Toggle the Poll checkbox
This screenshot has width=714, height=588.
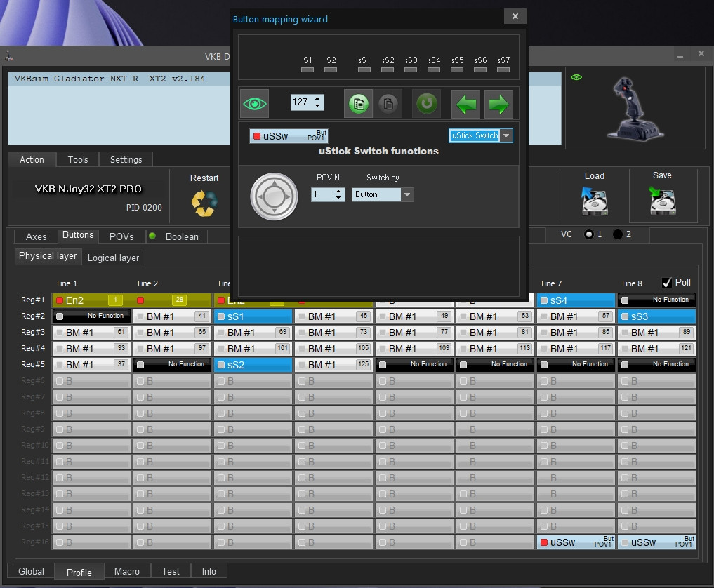point(667,283)
